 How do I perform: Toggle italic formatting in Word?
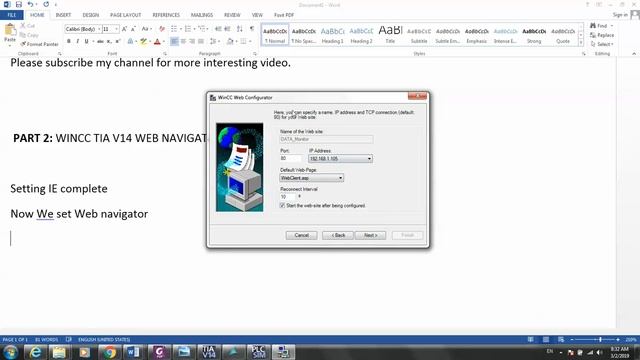78,41
